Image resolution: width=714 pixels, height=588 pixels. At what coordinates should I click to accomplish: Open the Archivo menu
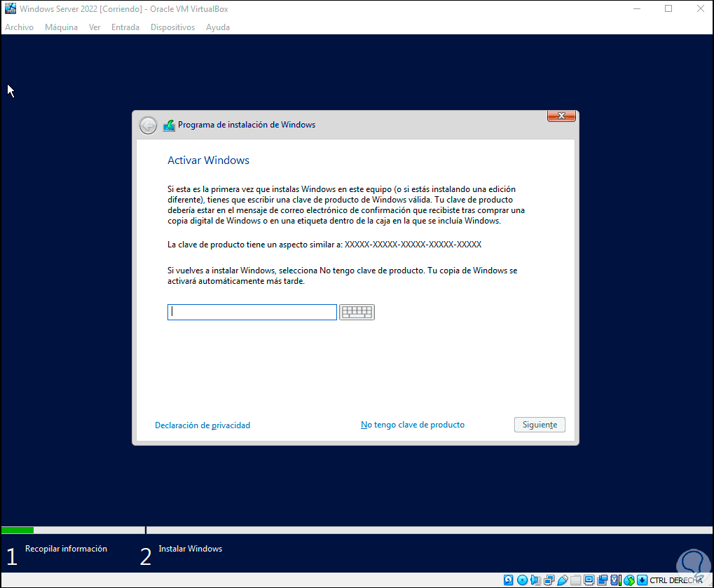point(19,27)
